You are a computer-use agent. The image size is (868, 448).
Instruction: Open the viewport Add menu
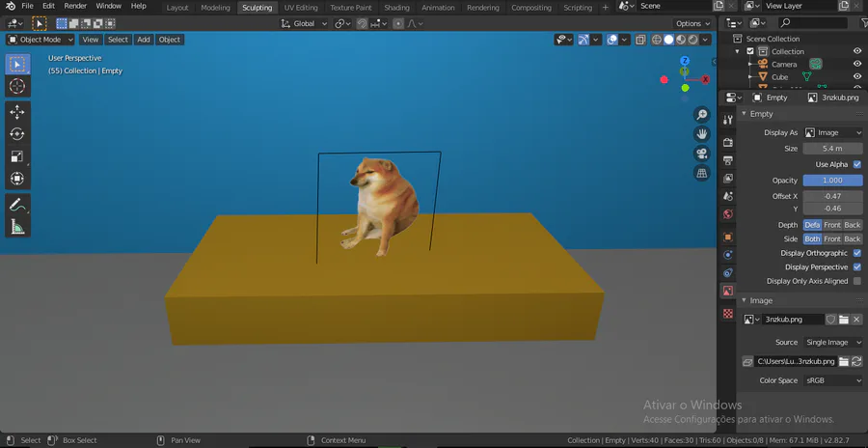pyautogui.click(x=144, y=40)
